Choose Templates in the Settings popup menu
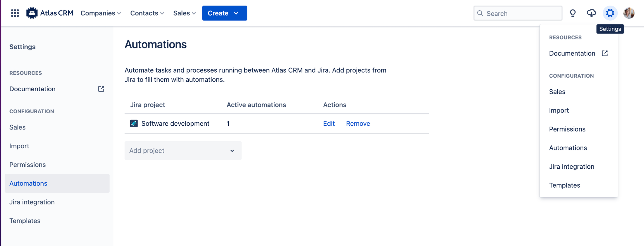The image size is (644, 246). 564,185
